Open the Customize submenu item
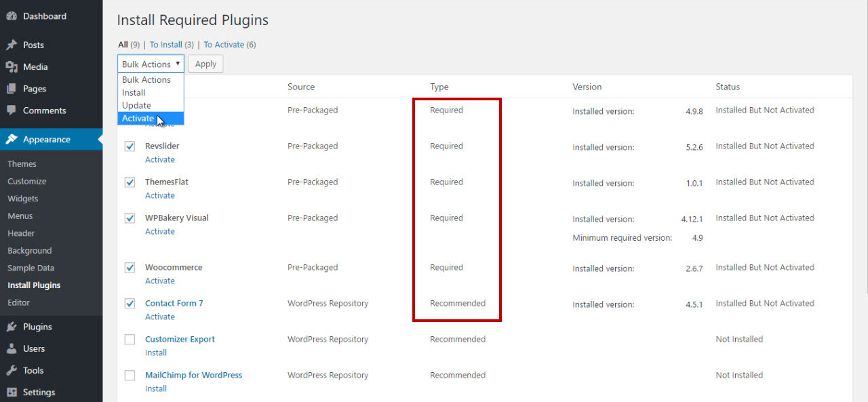Screen dimensions: 868x402 pyautogui.click(x=27, y=182)
